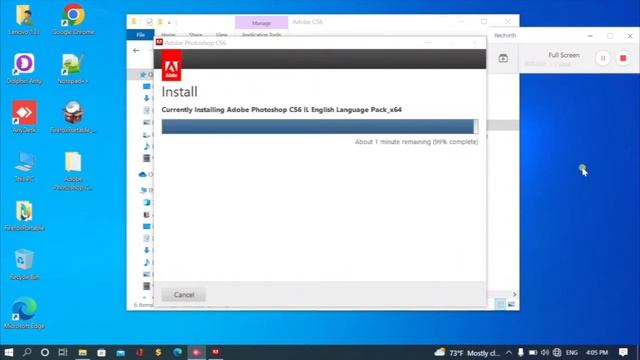Screen dimensions: 640x360
Task: Open the Lenovo user folder on desktop
Action: click(24, 20)
